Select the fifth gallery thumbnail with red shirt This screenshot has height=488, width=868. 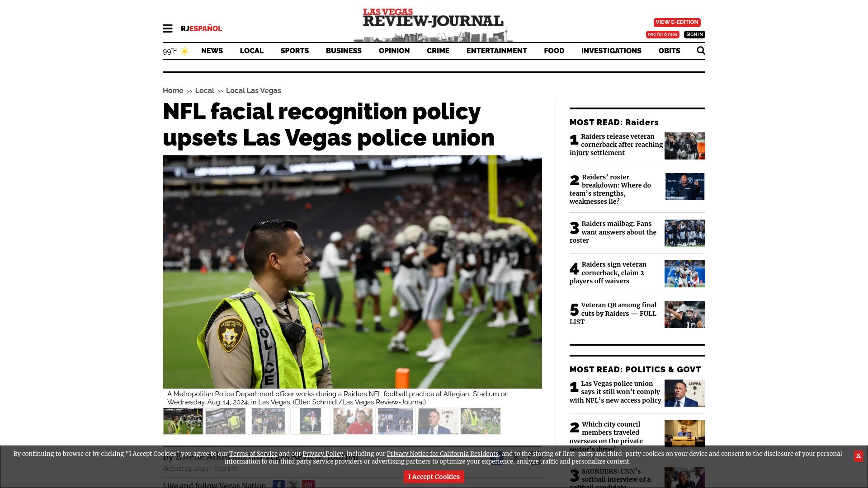353,421
